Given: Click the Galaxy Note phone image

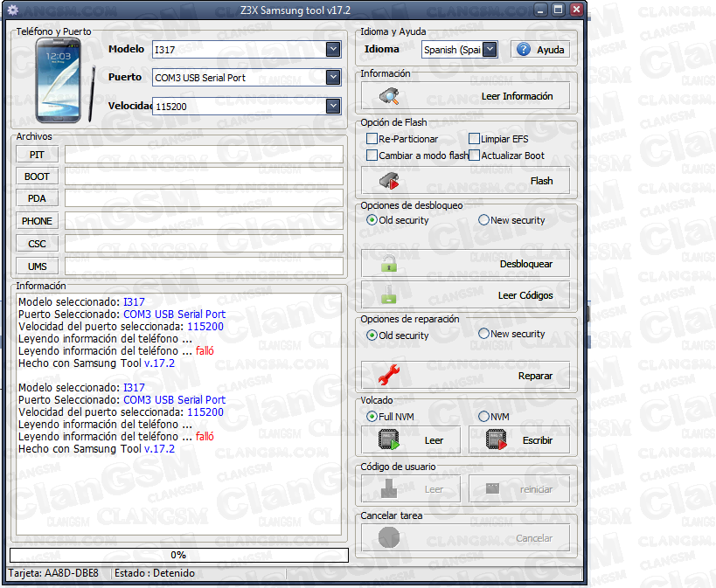Looking at the screenshot, I should tap(66, 80).
